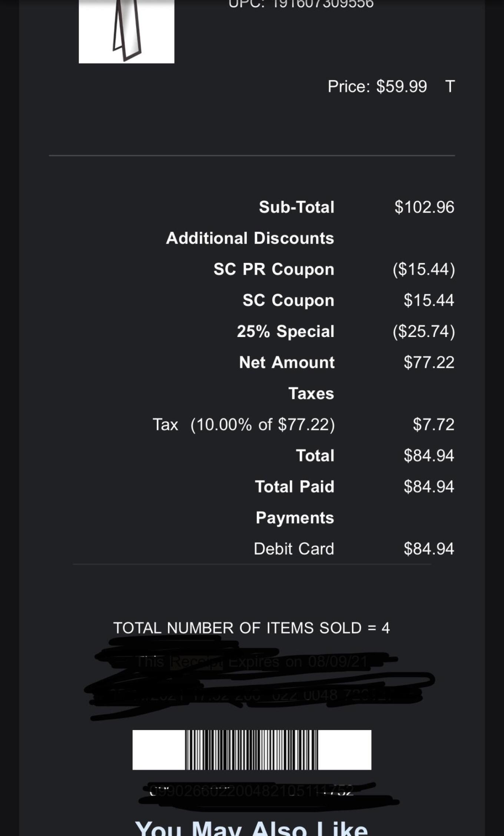The height and width of the screenshot is (836, 504).
Task: Select the $102.96 sub-total amount
Action: tap(424, 207)
